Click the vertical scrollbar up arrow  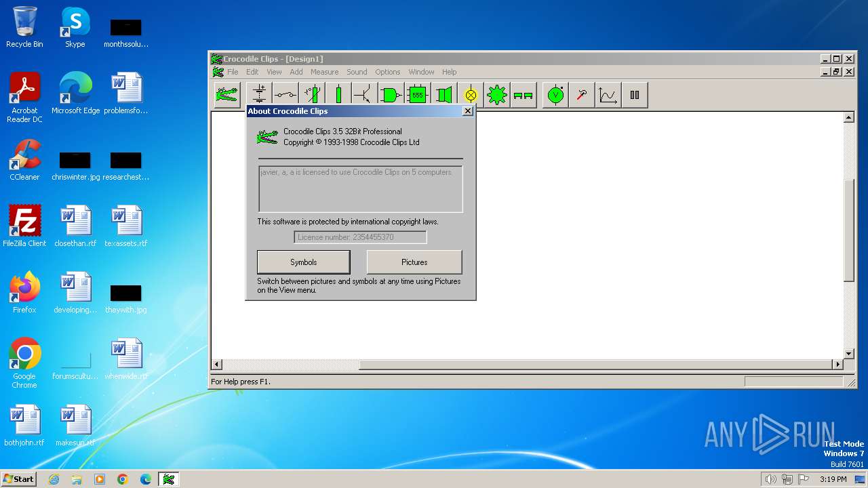coord(849,118)
